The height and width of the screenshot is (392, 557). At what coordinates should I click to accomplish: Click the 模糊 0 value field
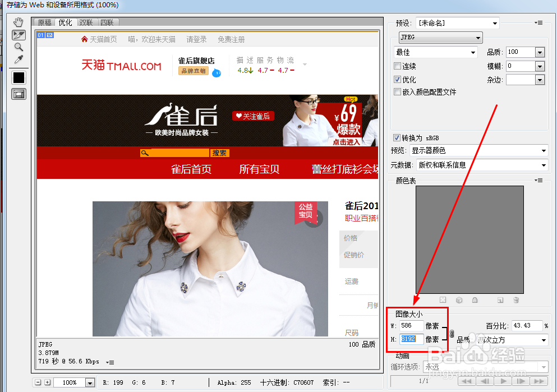[x=521, y=66]
